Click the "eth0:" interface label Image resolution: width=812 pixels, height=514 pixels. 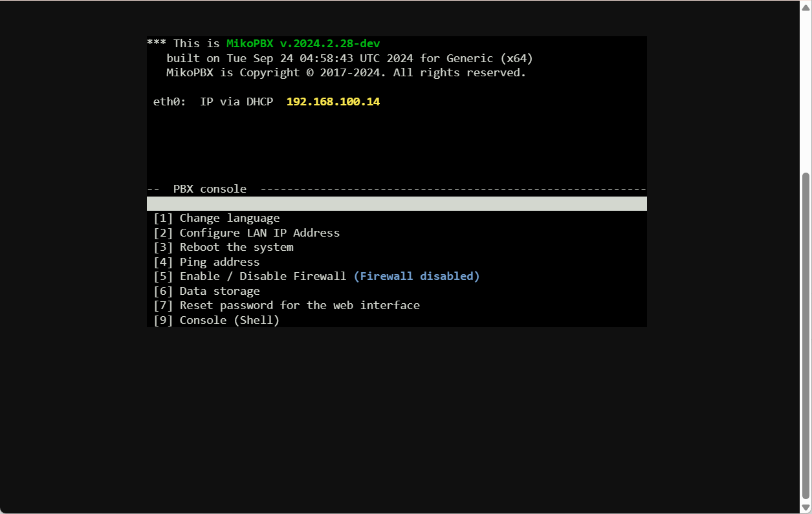170,102
